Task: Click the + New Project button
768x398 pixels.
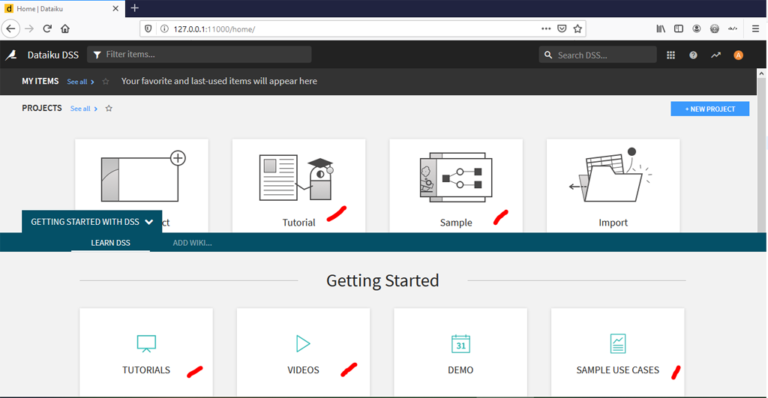Action: tap(710, 109)
